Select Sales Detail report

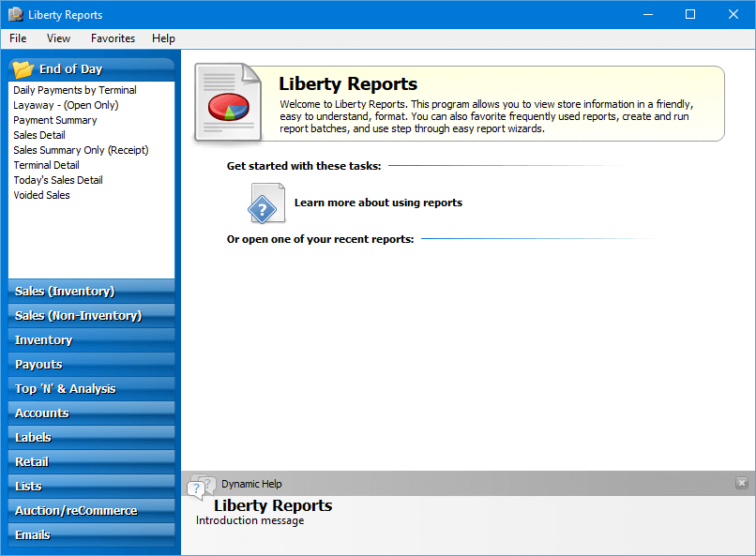pyautogui.click(x=39, y=135)
